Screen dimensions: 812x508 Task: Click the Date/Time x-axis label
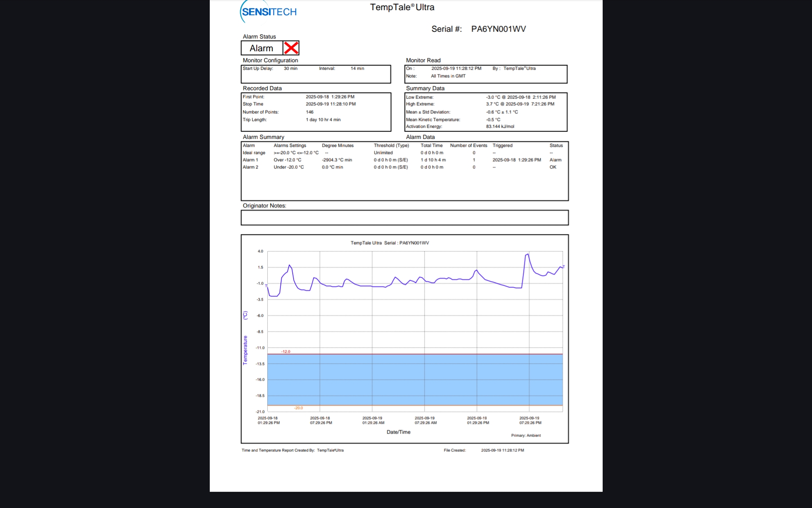398,432
